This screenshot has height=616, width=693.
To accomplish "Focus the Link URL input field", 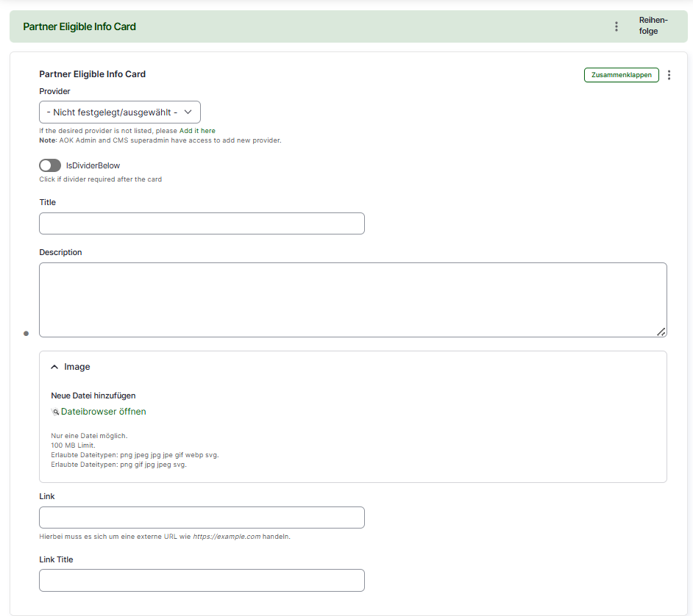I will (202, 517).
